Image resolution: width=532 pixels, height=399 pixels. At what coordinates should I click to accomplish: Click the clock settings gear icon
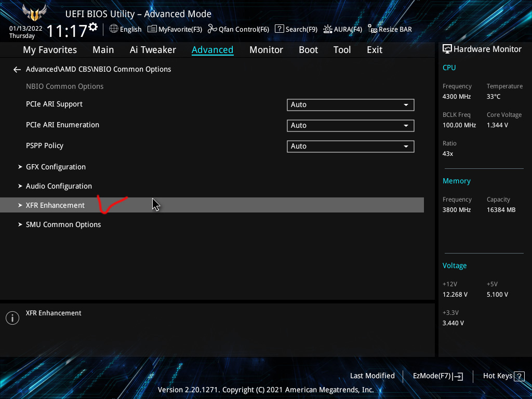[93, 27]
